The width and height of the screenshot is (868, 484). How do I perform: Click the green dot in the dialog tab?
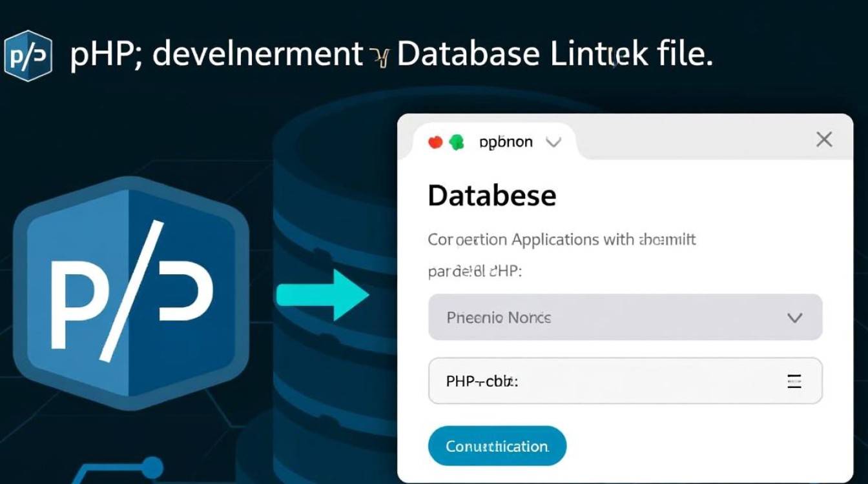click(x=457, y=143)
